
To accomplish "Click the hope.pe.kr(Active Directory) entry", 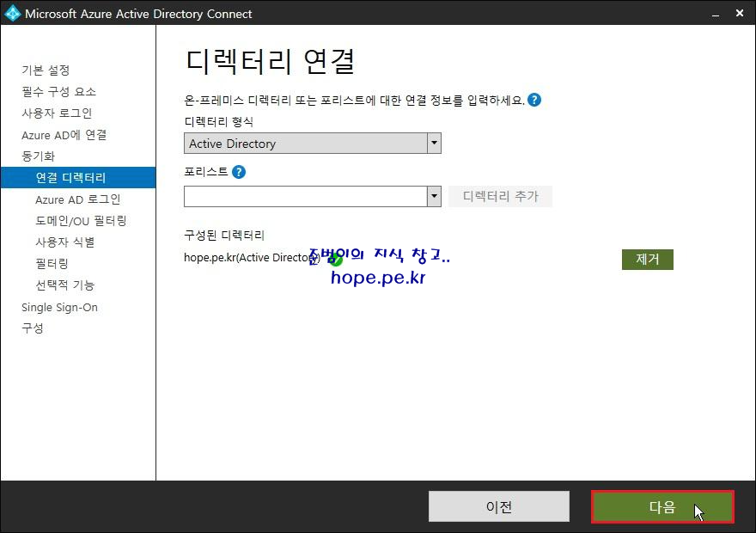I will [x=252, y=258].
